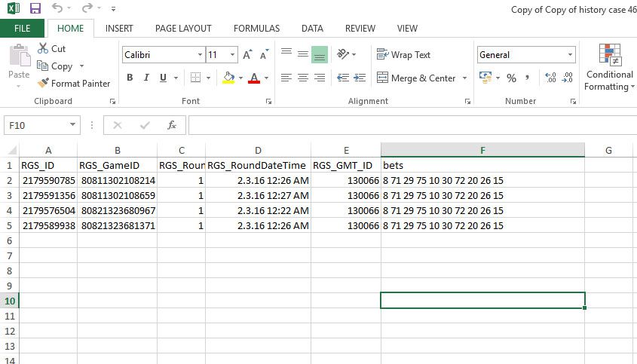The height and width of the screenshot is (364, 637).
Task: Expand the Copy options dropdown arrow
Action: coord(81,66)
